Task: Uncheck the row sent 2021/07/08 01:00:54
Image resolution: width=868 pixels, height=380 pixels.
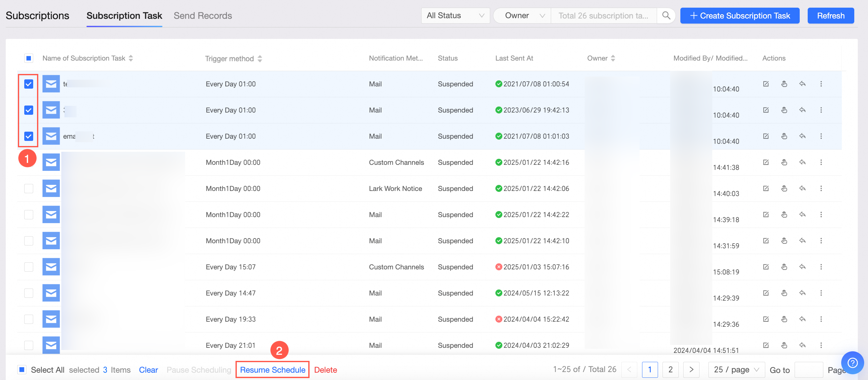Action: 29,84
